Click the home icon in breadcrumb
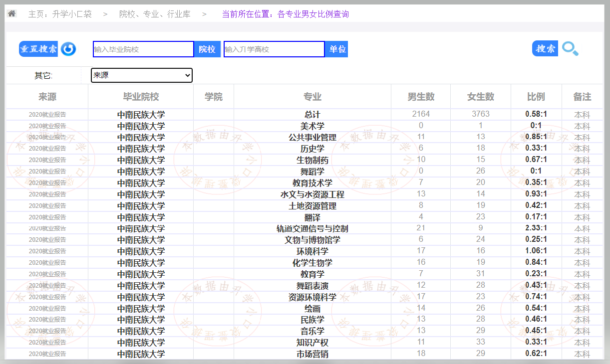The width and height of the screenshot is (610, 364). point(11,13)
